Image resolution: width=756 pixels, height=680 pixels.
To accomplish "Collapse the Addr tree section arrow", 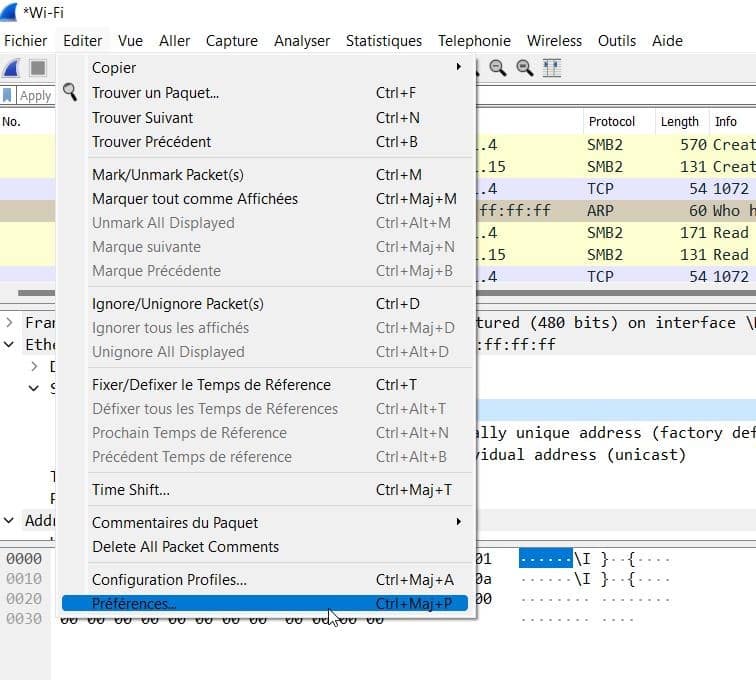I will pos(9,520).
